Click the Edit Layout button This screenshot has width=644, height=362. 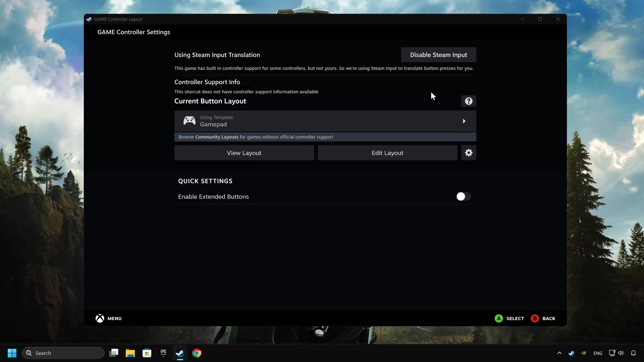point(387,153)
